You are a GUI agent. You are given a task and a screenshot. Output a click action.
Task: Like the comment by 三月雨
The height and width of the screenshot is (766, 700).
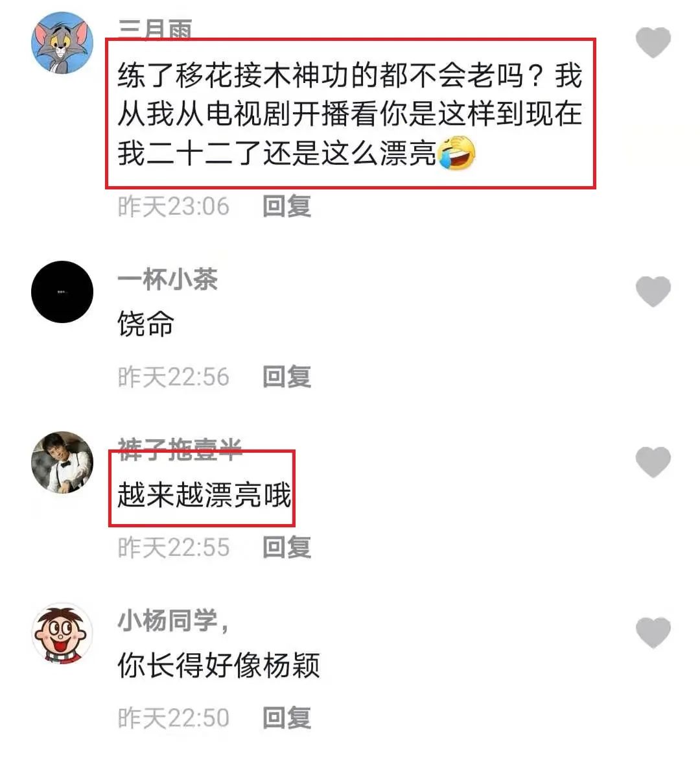[x=653, y=43]
